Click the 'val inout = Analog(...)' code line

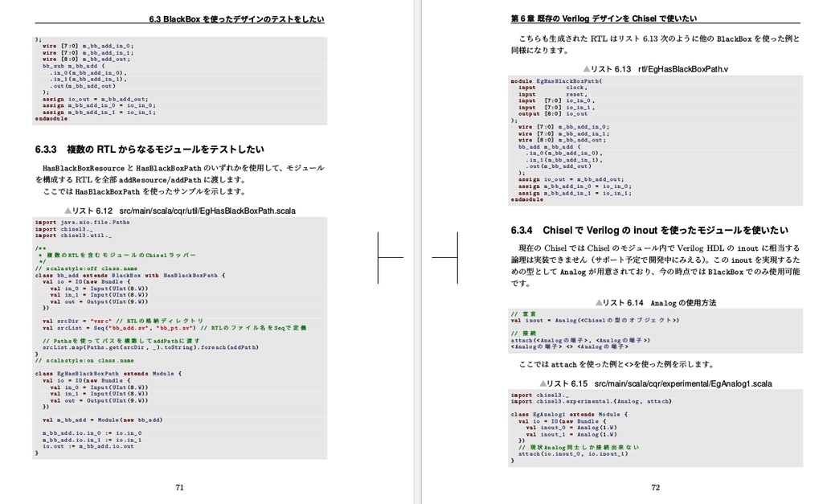(x=595, y=320)
